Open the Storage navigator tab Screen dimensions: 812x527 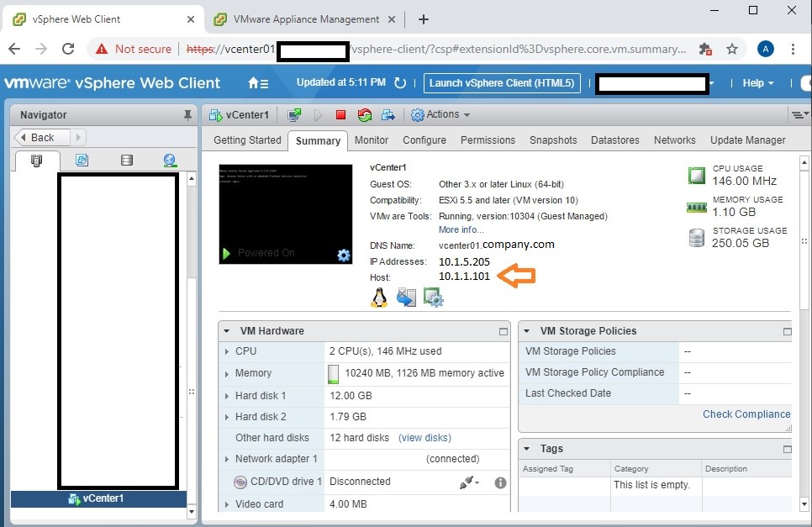point(127,160)
